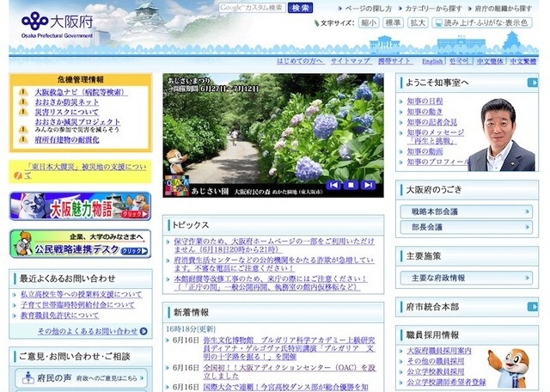
Task: Click warning icon beside 府所有建物の耐震化
Action: [23, 139]
